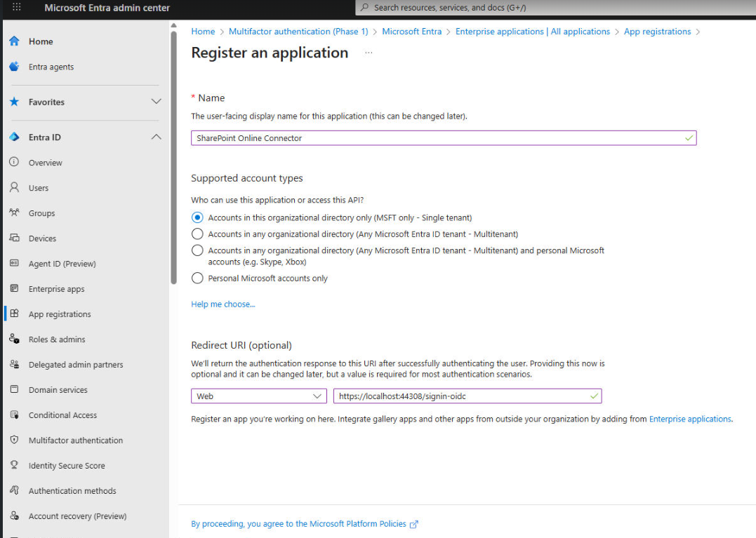This screenshot has width=756, height=538.
Task: Choose Personal Microsoft accounts only
Action: (x=197, y=278)
